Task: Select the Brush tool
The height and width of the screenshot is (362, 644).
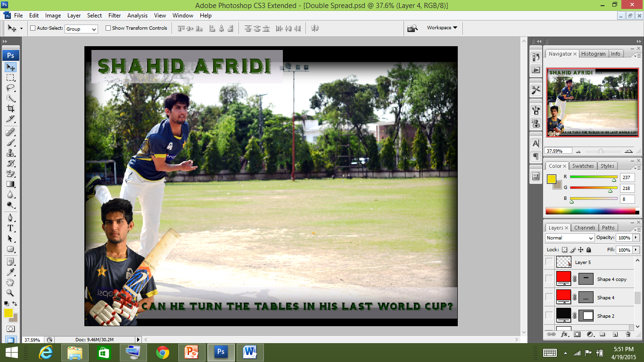Action: (x=10, y=142)
